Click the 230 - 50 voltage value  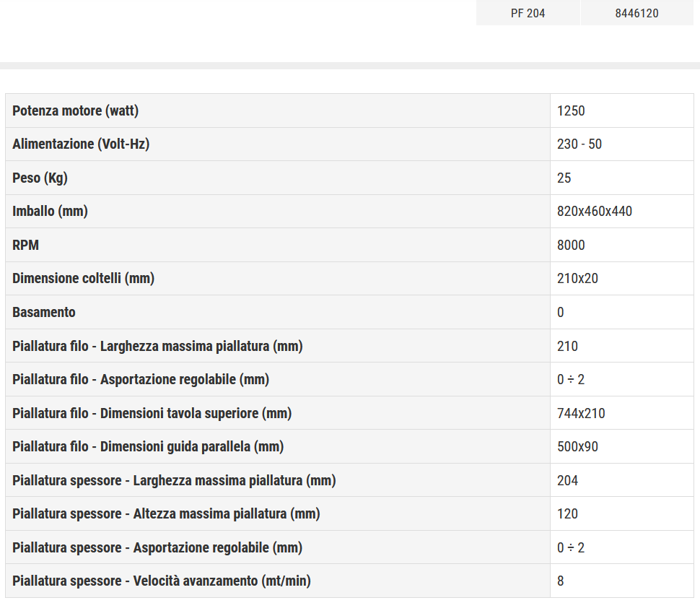[x=579, y=144]
